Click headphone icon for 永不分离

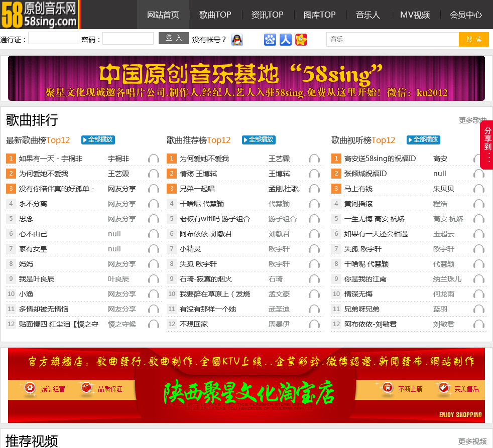click(x=154, y=204)
